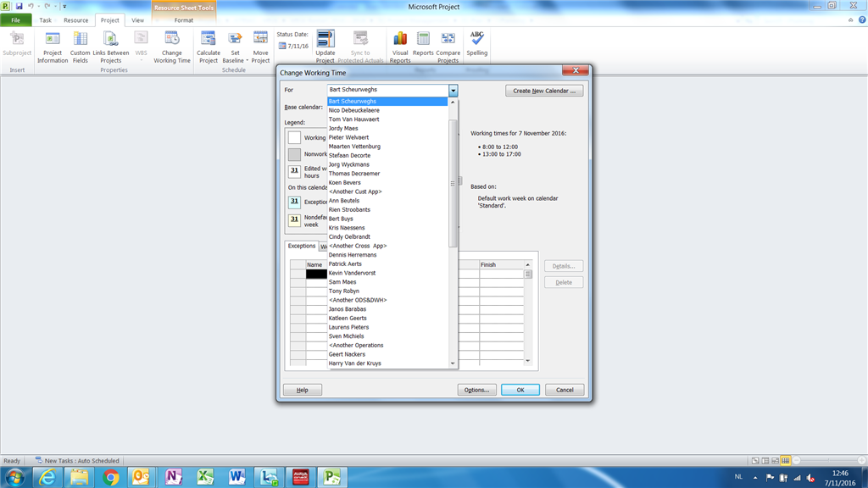Open Customize Quick Access Toolbar dropdown
868x488 pixels.
pyautogui.click(x=64, y=6)
